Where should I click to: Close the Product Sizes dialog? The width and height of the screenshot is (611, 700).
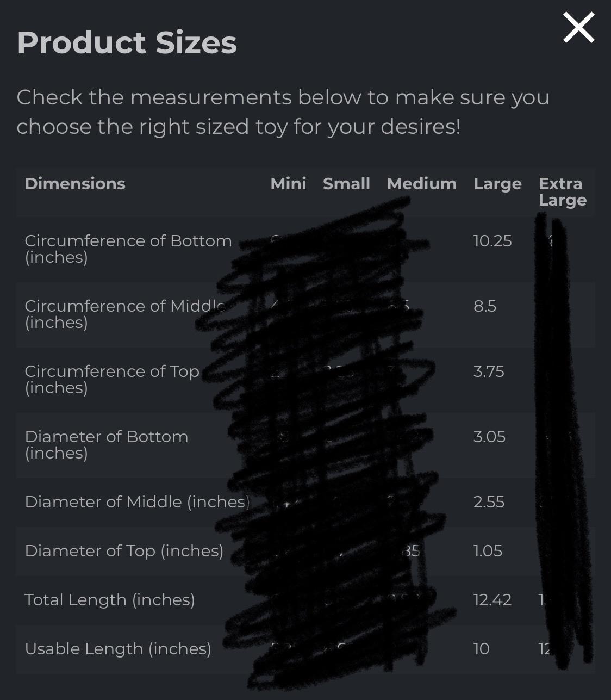[578, 28]
